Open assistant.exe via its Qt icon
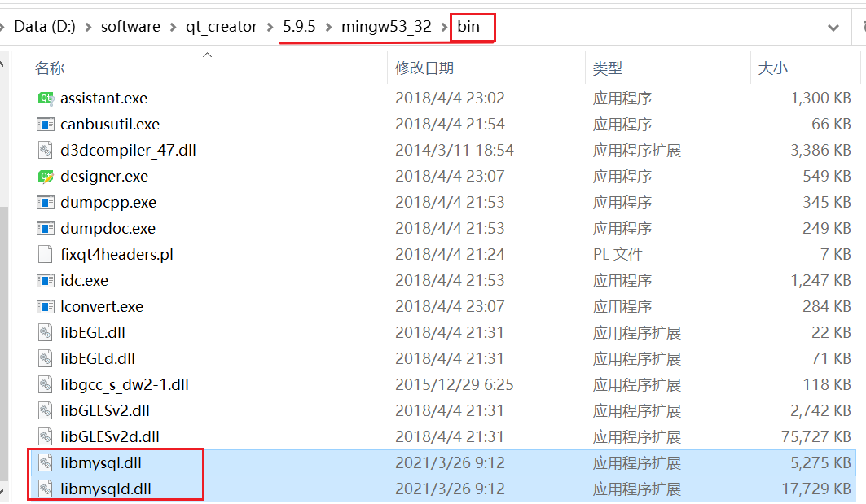This screenshot has width=866, height=504. click(46, 98)
